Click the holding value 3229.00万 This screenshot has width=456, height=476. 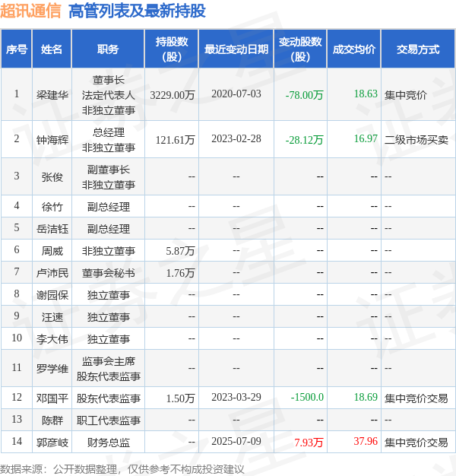(x=172, y=95)
